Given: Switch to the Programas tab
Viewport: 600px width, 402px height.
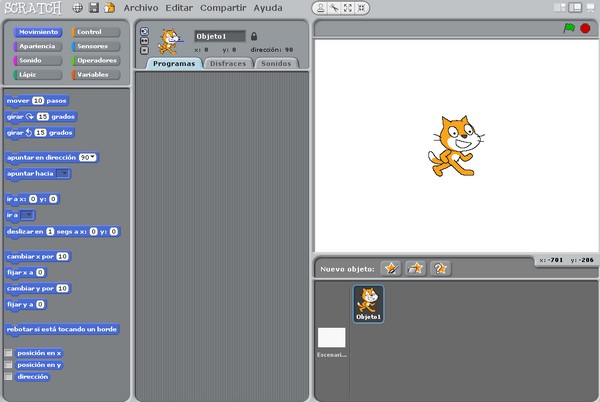Looking at the screenshot, I should [x=174, y=63].
